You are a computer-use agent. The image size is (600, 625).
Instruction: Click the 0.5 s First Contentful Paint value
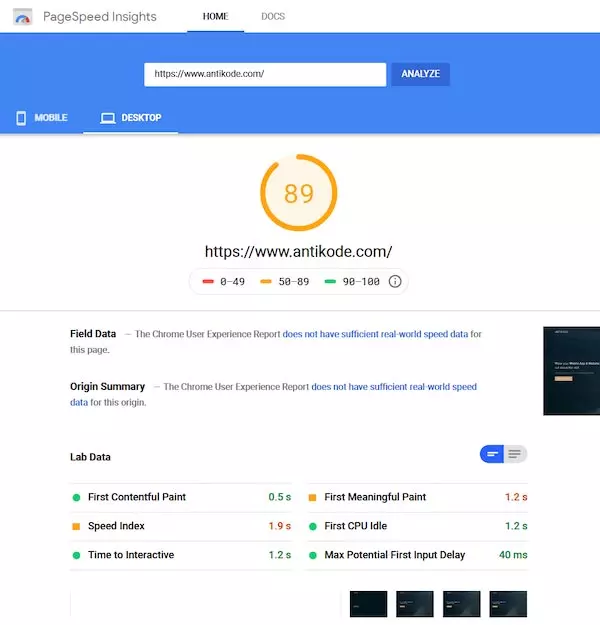(x=279, y=497)
